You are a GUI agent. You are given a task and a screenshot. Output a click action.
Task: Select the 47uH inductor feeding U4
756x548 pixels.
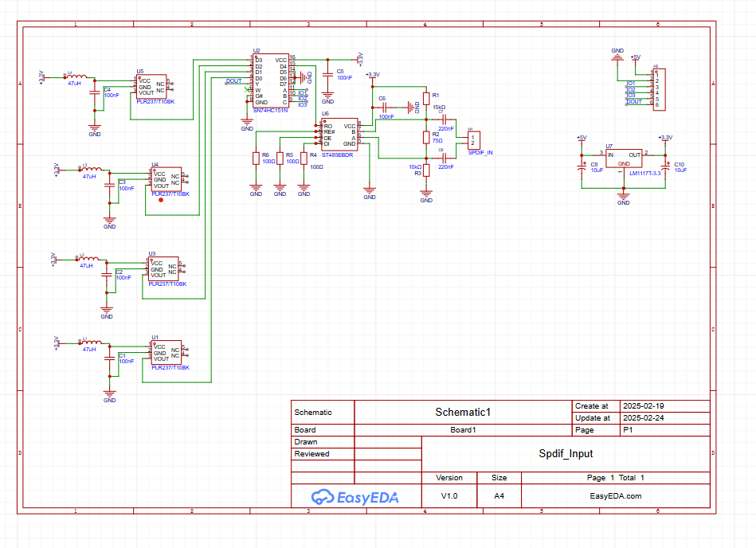(x=92, y=169)
